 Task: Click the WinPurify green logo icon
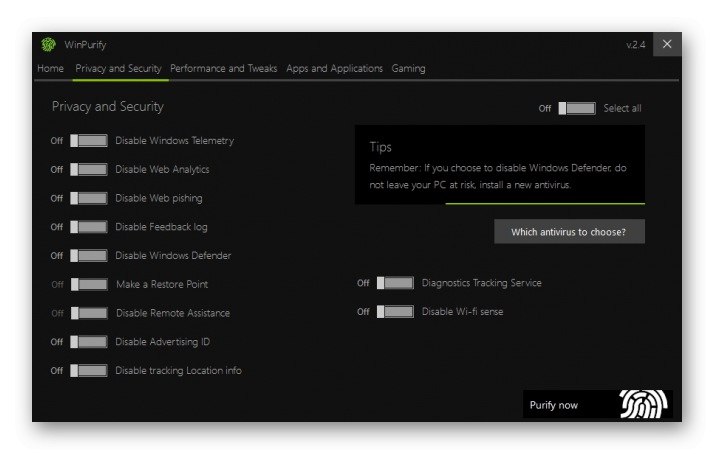coord(48,45)
